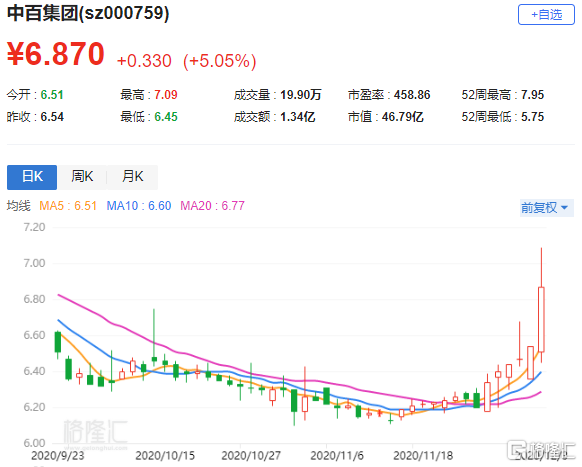Click the 2020/11/6 date axis label

[337, 455]
